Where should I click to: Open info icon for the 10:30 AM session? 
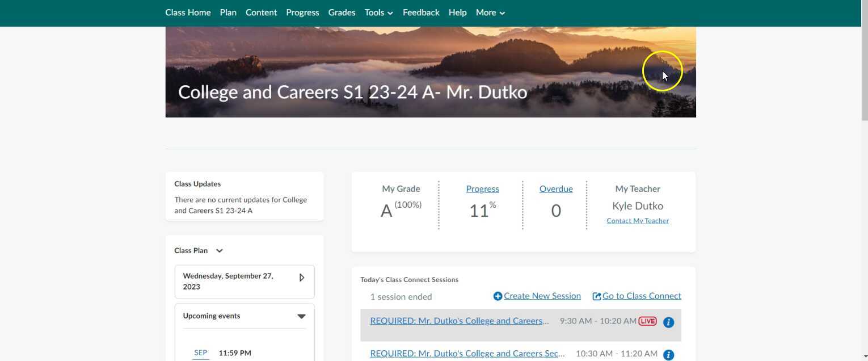tap(668, 354)
